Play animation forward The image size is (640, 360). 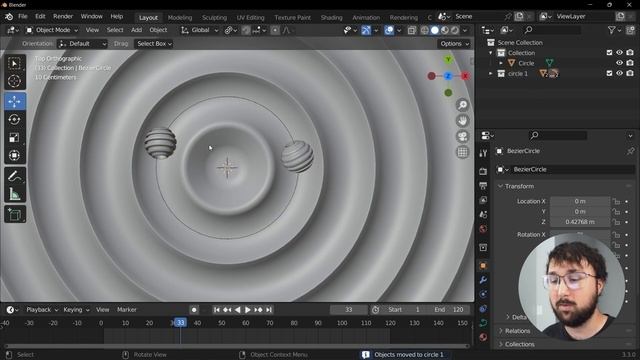coord(248,310)
